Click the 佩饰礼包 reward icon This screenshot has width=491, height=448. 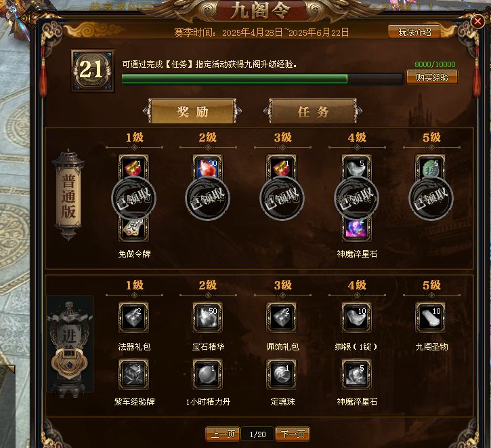[282, 317]
